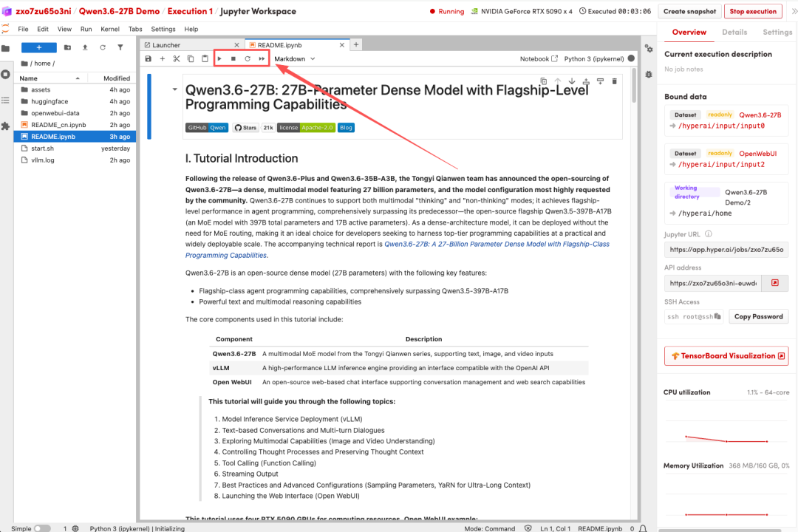798x532 pixels.
Task: Open the Kernel menu
Action: point(109,29)
